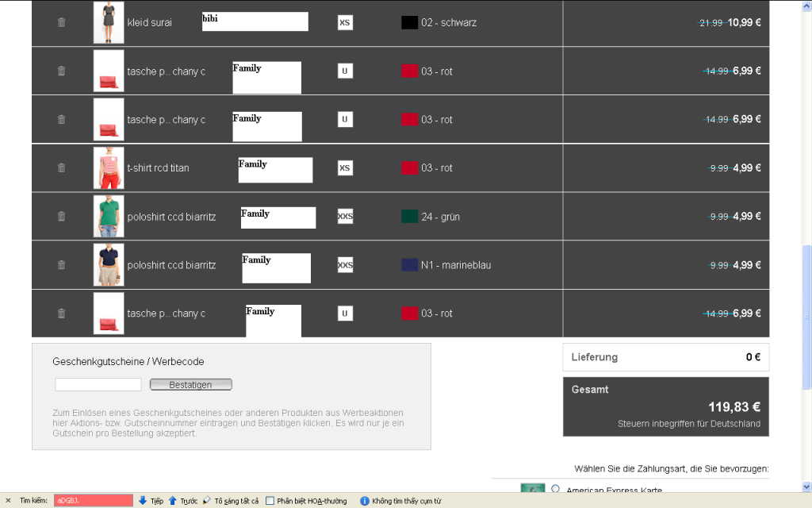
Task: Click the find bar search text field
Action: (94, 501)
